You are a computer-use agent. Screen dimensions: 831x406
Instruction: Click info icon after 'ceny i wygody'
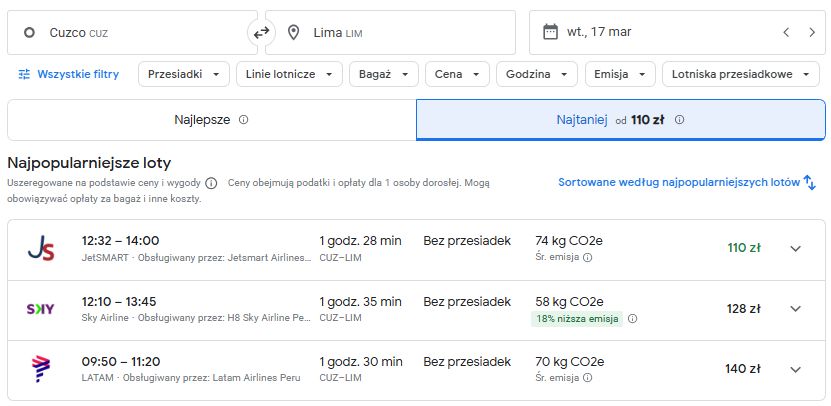pyautogui.click(x=211, y=183)
